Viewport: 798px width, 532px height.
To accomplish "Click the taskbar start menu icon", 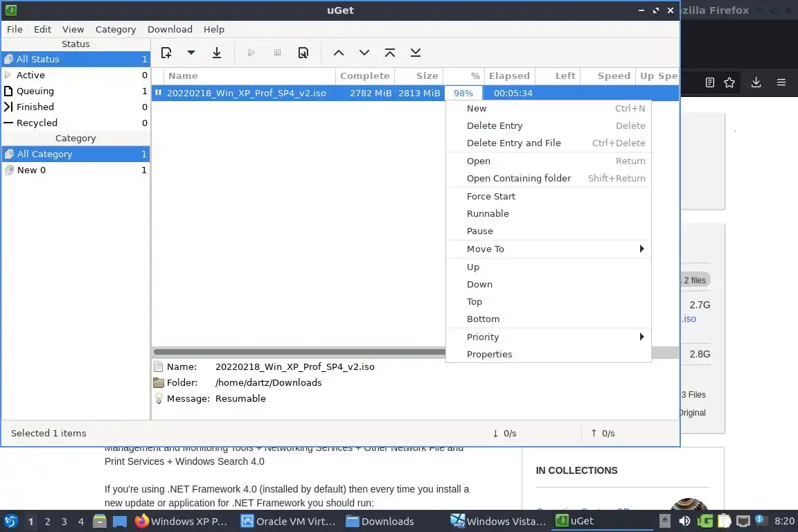I will point(10,522).
